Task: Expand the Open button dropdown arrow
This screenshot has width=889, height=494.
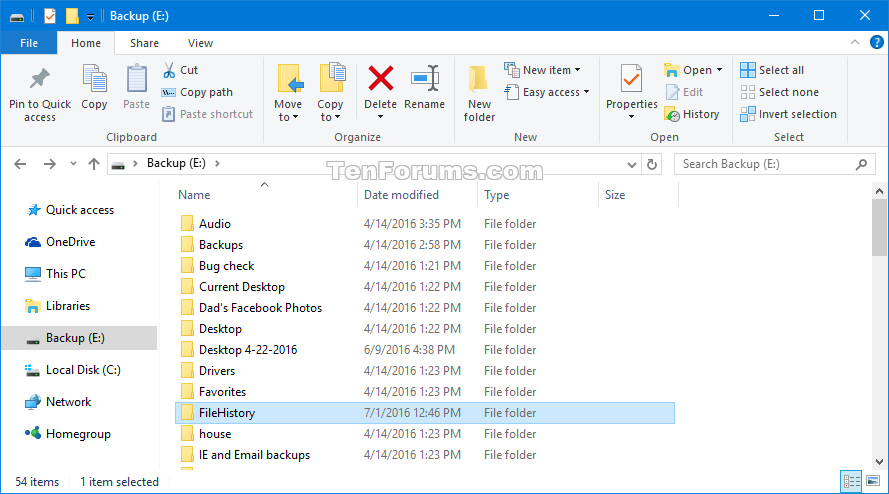Action: [719, 70]
